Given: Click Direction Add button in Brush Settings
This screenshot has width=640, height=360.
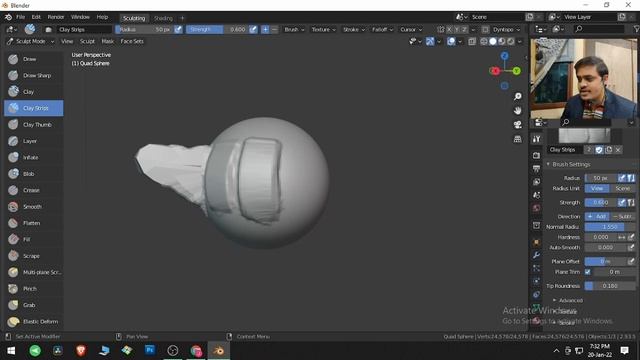Looking at the screenshot, I should (x=597, y=216).
